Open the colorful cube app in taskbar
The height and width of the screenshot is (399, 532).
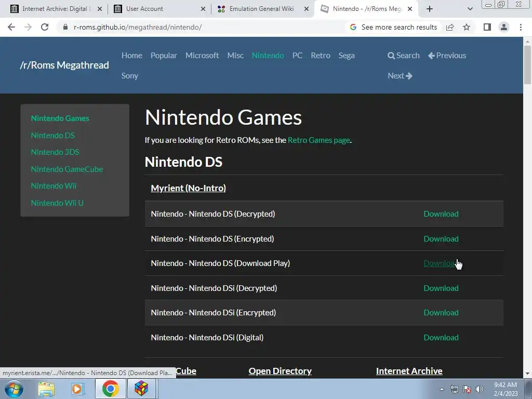(141, 389)
